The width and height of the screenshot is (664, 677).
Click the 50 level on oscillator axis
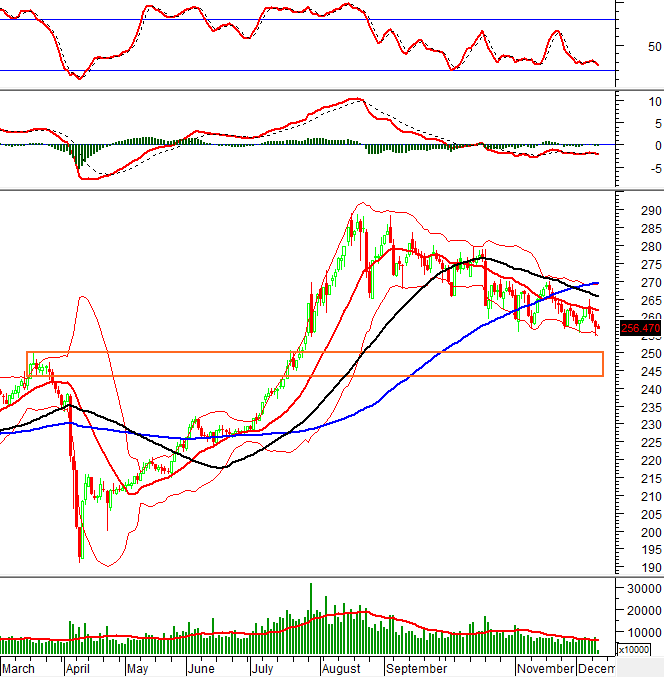628,46
